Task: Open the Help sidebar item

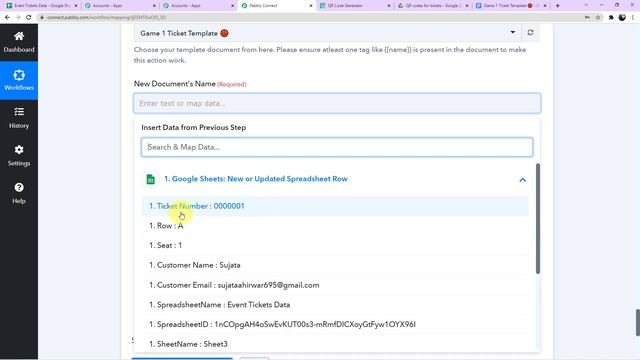Action: 19,193
